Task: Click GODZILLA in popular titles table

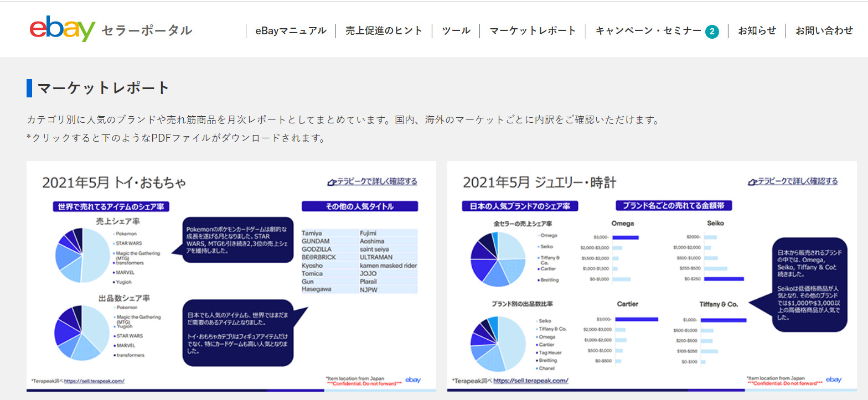Action: (x=316, y=250)
